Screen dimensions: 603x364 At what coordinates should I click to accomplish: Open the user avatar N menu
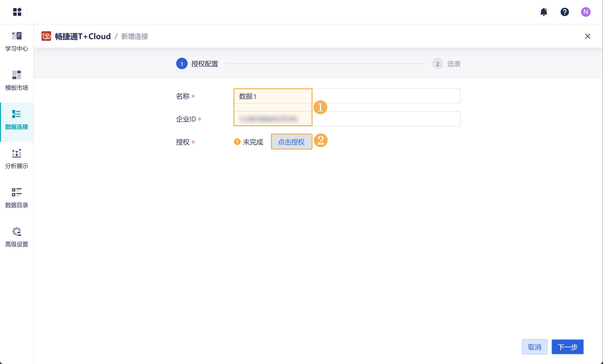[x=586, y=12]
